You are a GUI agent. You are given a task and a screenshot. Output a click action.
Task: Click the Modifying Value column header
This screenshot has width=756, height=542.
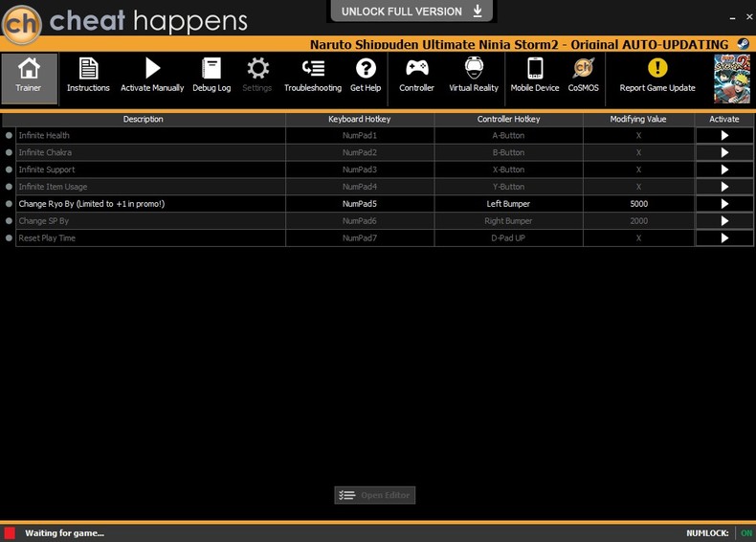click(638, 119)
